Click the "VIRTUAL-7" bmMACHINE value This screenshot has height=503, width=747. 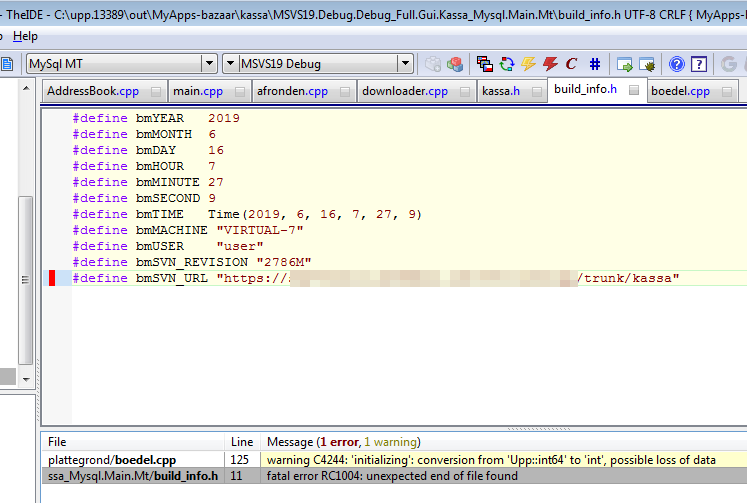(x=260, y=230)
